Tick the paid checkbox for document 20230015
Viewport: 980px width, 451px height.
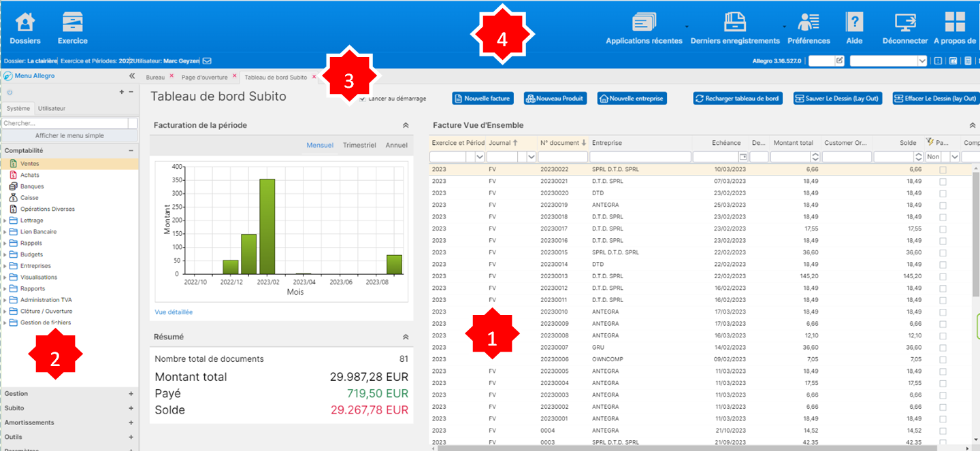click(x=943, y=252)
